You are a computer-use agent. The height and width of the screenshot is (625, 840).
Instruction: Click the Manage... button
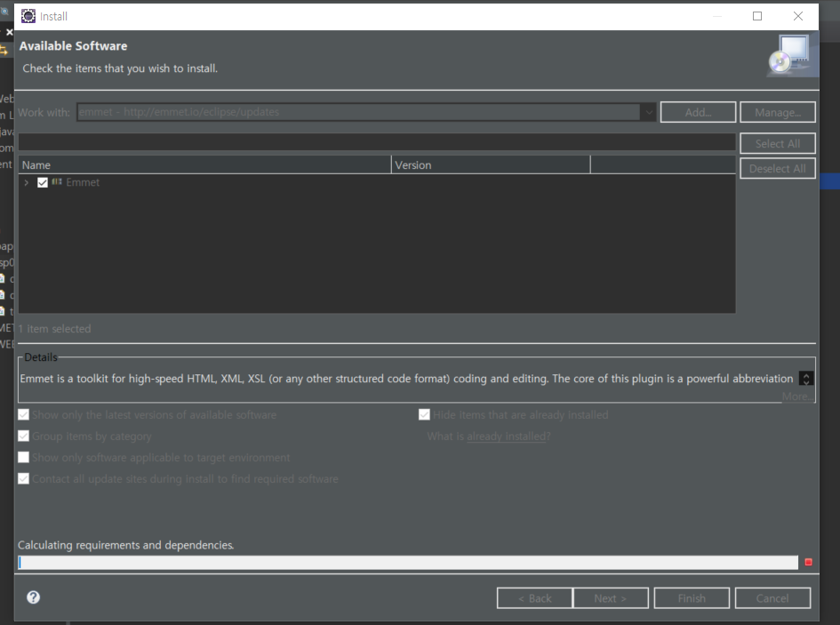point(778,112)
